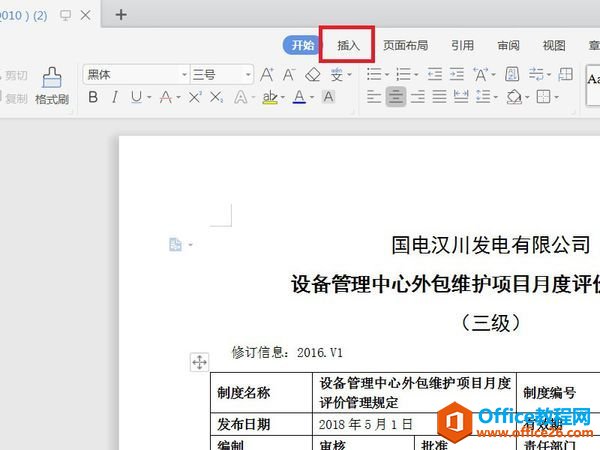The height and width of the screenshot is (450, 600).
Task: Toggle bold formatting
Action: pyautogui.click(x=93, y=97)
